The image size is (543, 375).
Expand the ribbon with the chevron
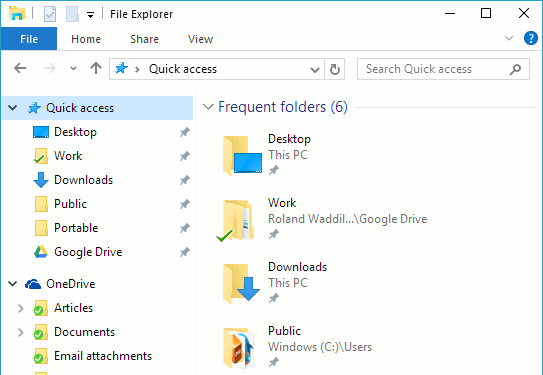[509, 38]
